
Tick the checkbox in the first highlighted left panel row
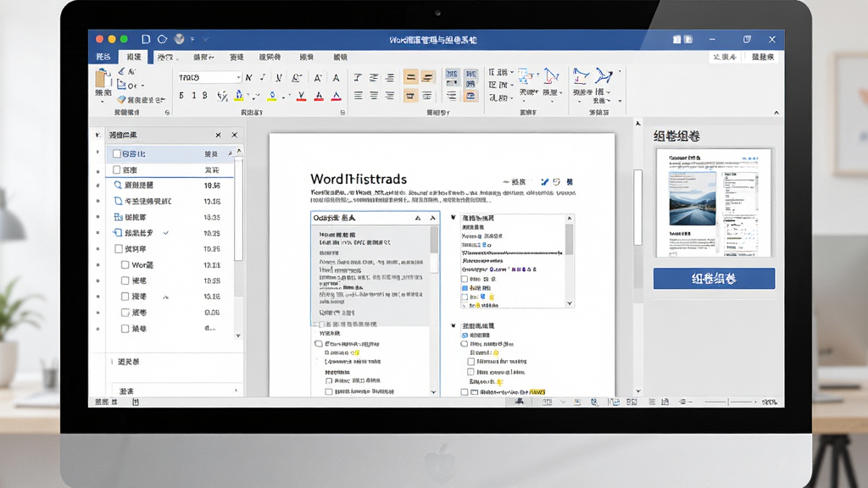pos(117,153)
